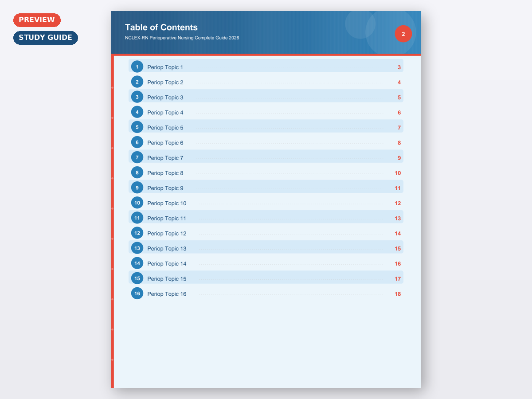Go to Periop Topic 8
The image size is (532, 399).
click(165, 173)
